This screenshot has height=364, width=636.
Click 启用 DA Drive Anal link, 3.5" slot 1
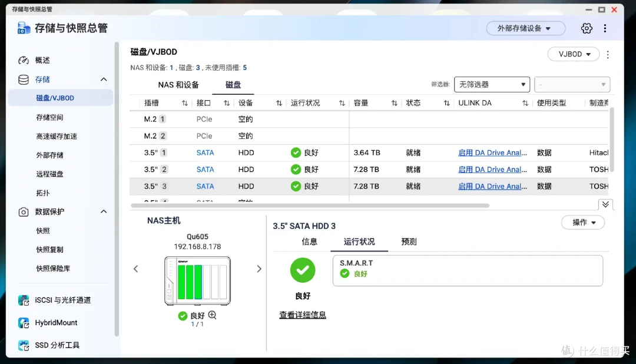pos(492,153)
